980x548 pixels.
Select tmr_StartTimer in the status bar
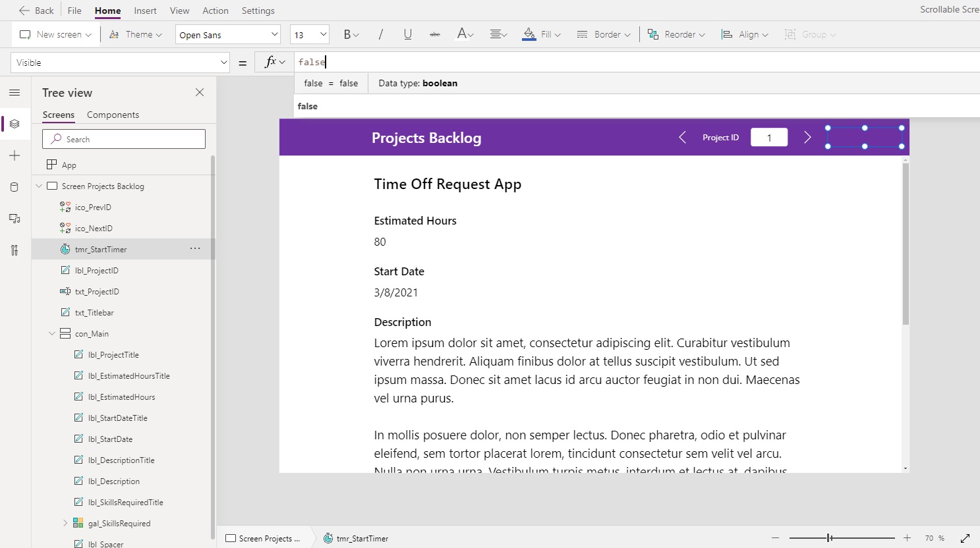pyautogui.click(x=362, y=538)
